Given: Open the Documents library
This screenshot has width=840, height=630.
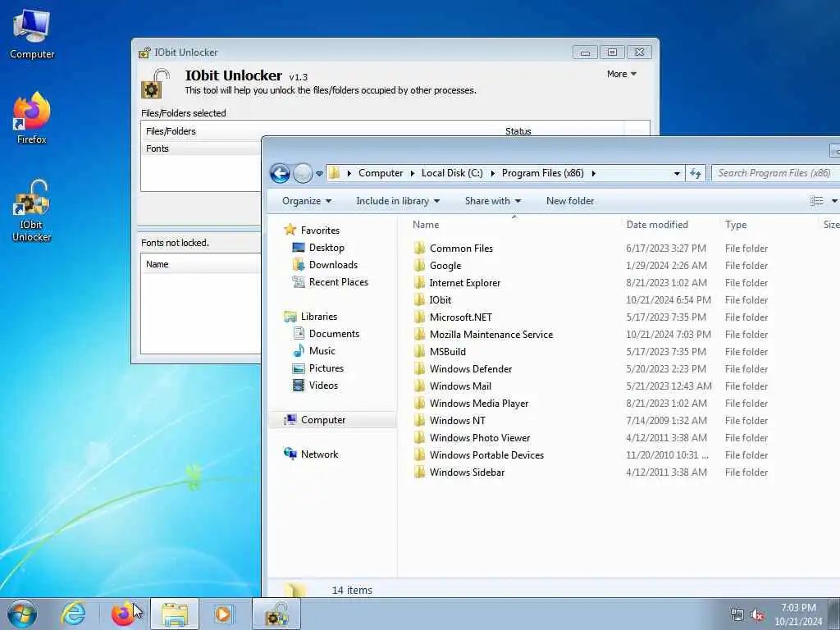Looking at the screenshot, I should [334, 334].
